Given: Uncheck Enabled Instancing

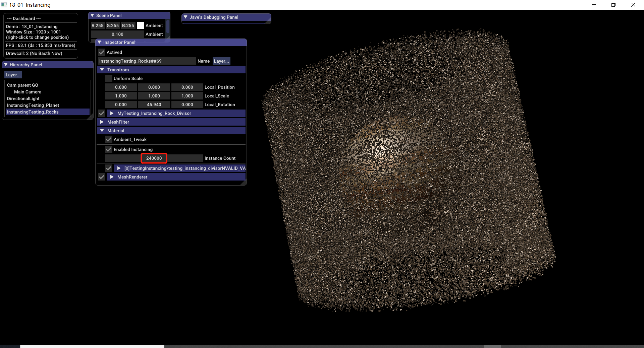Looking at the screenshot, I should (109, 149).
